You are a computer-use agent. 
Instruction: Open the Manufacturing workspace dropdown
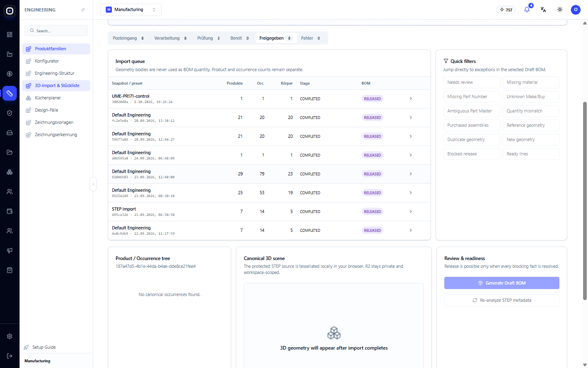pos(131,9)
